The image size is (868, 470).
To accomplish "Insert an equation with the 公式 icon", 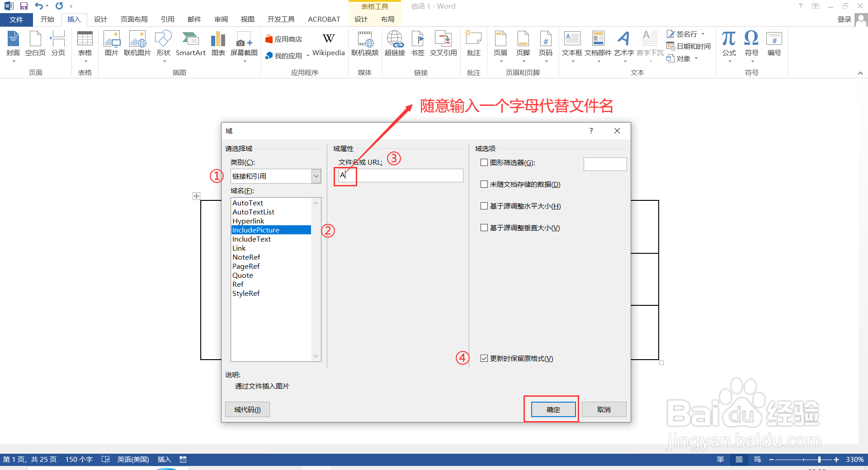I will (728, 43).
